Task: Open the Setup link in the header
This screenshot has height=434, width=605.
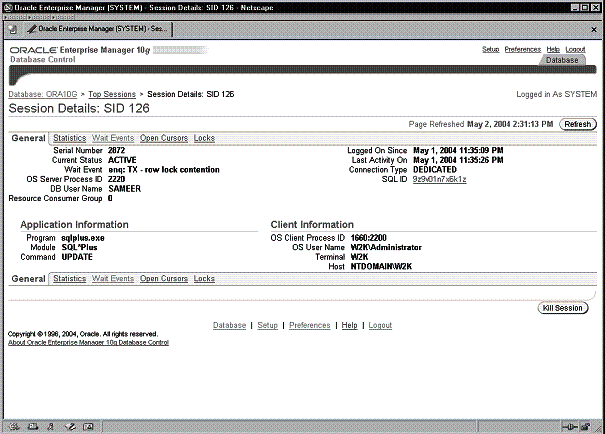Action: click(x=490, y=49)
